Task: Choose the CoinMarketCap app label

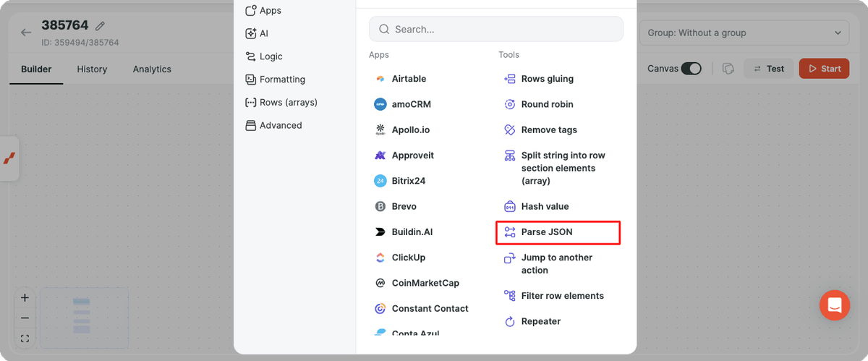Action: click(425, 283)
